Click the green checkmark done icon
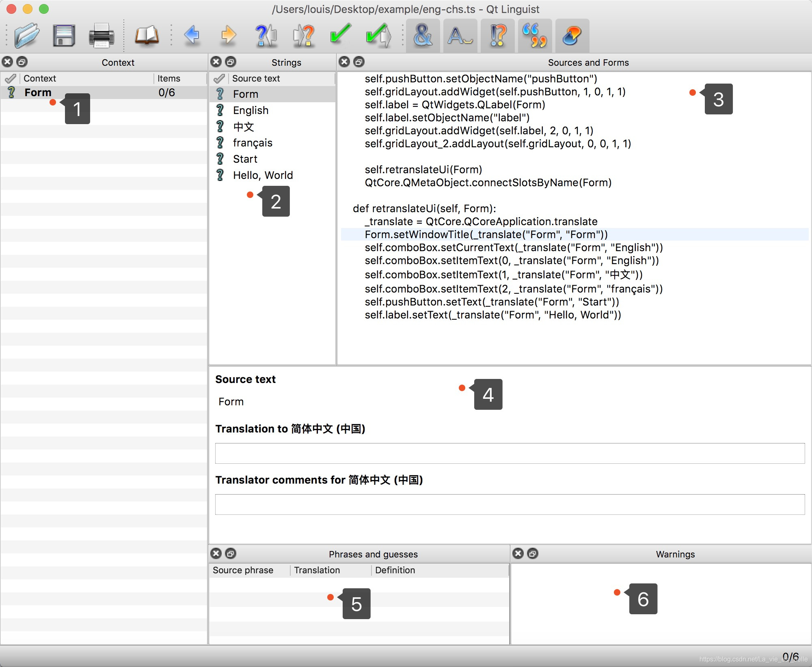Image resolution: width=812 pixels, height=667 pixels. click(340, 35)
